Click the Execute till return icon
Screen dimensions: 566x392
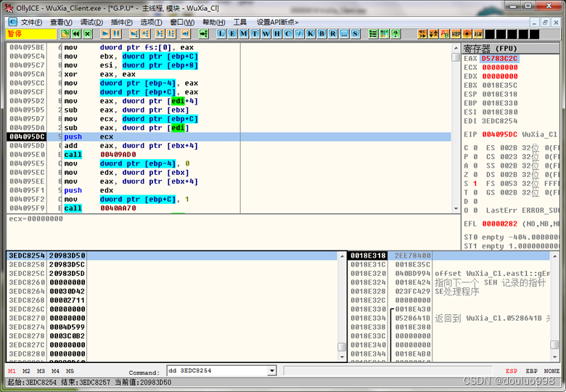185,34
